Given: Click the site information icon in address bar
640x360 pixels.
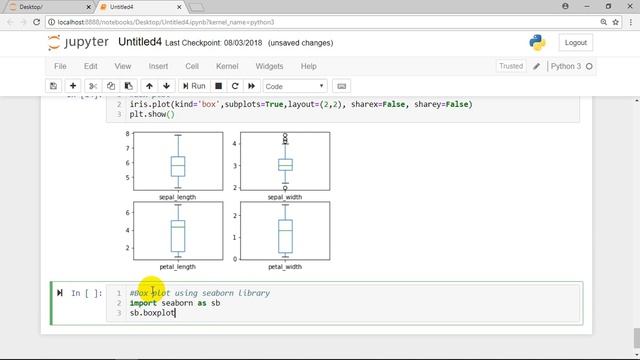Looking at the screenshot, I should coord(51,22).
